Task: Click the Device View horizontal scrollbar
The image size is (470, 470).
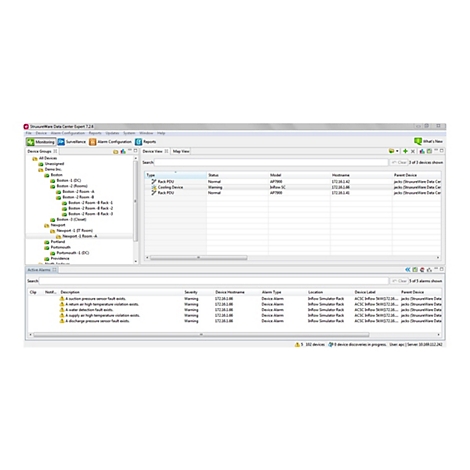Action: (x=199, y=258)
